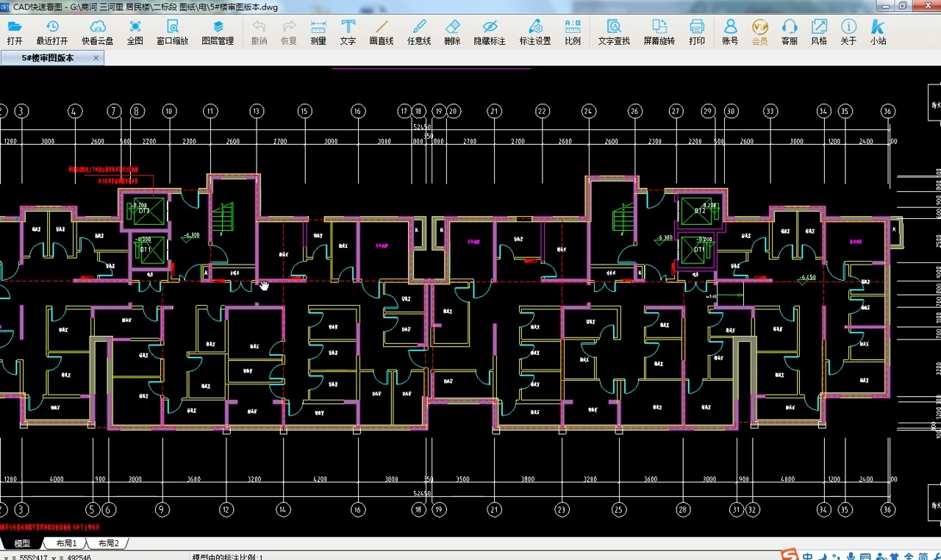Print the drawing with 打印
The height and width of the screenshot is (560, 941).
pos(697,32)
